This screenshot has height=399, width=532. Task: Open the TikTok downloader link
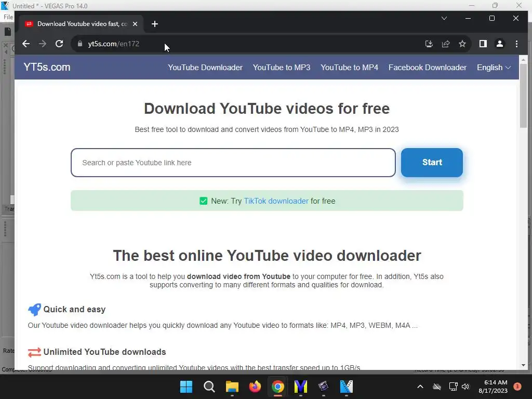pos(276,201)
